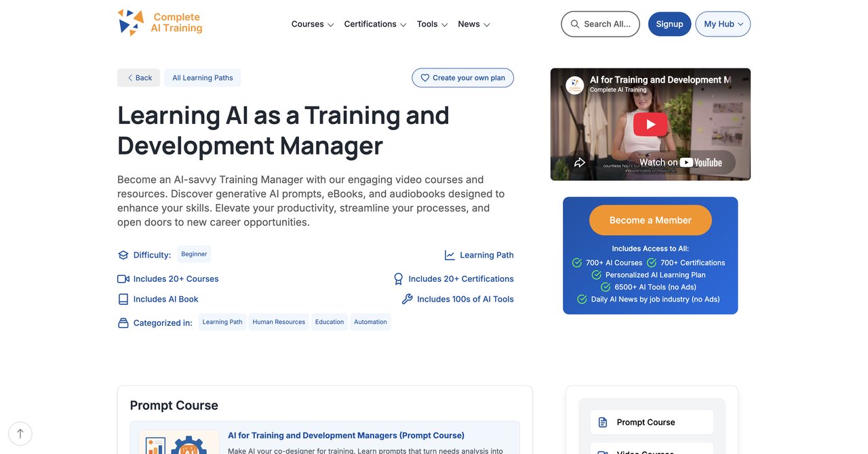The width and height of the screenshot is (868, 454).
Task: Click Includes 100s of AI Tools link
Action: tap(465, 300)
